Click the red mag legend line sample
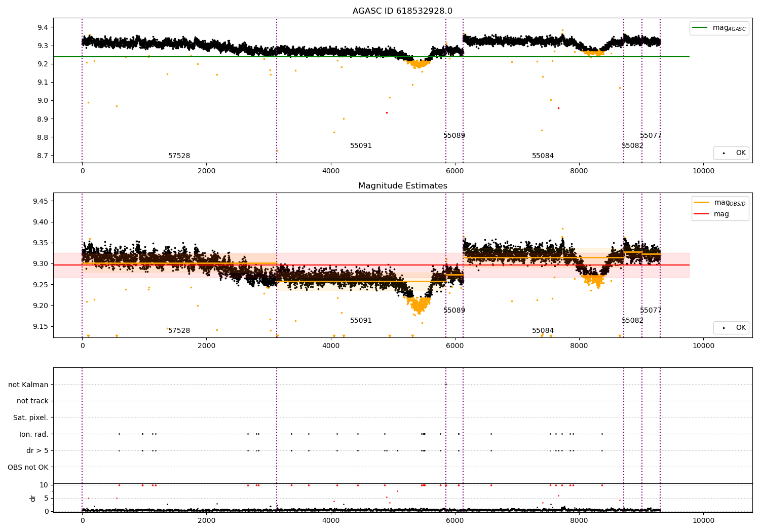The height and width of the screenshot is (532, 760). tap(702, 214)
